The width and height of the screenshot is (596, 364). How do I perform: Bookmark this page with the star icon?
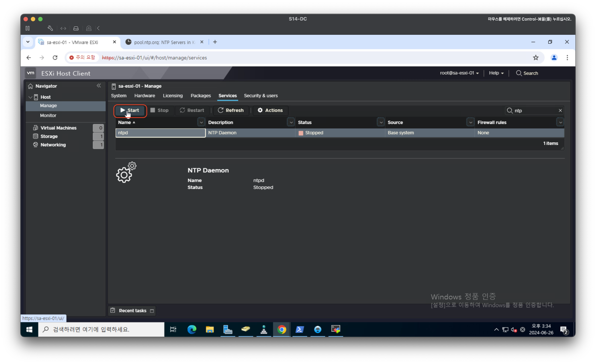[535, 58]
